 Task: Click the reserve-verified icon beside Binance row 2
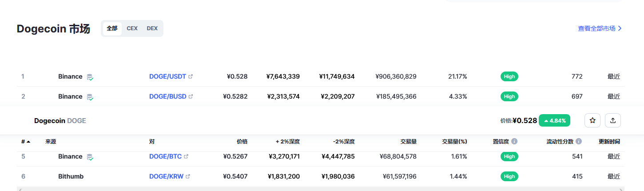pos(90,97)
